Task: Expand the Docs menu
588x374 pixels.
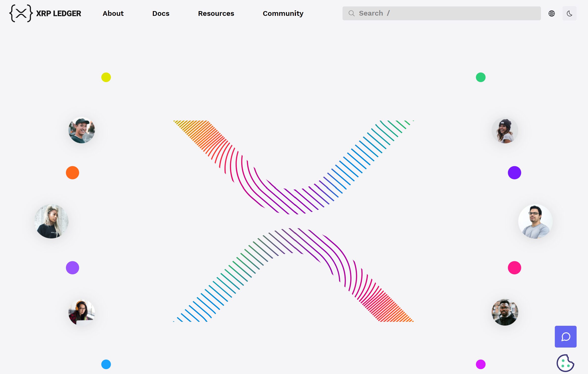Action: (161, 13)
